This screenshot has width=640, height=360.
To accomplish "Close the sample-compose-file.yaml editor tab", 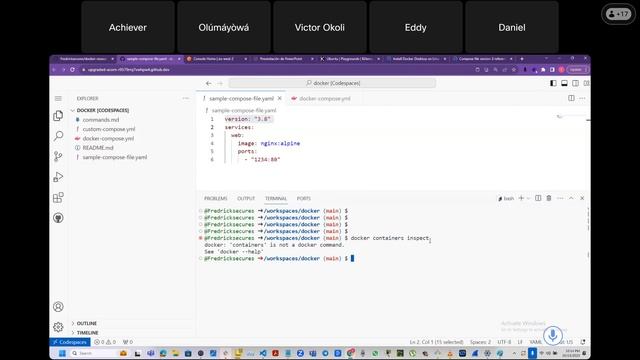I will [x=280, y=98].
